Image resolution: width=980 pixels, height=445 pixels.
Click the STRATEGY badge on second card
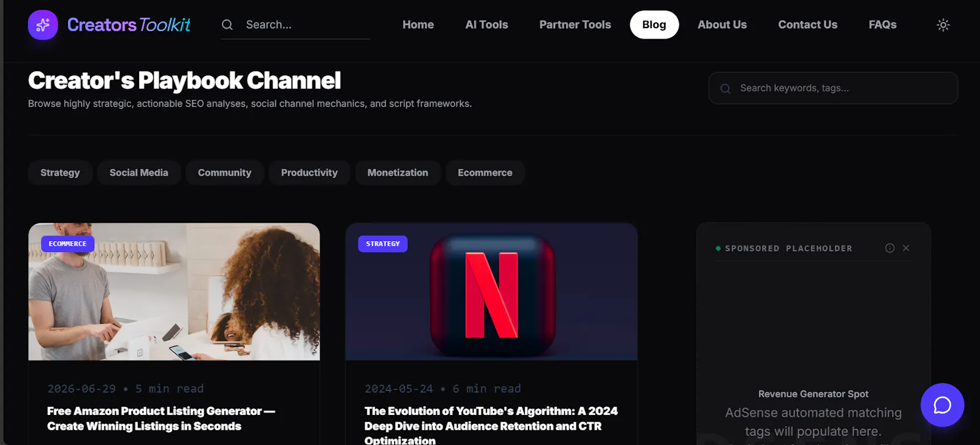click(383, 244)
